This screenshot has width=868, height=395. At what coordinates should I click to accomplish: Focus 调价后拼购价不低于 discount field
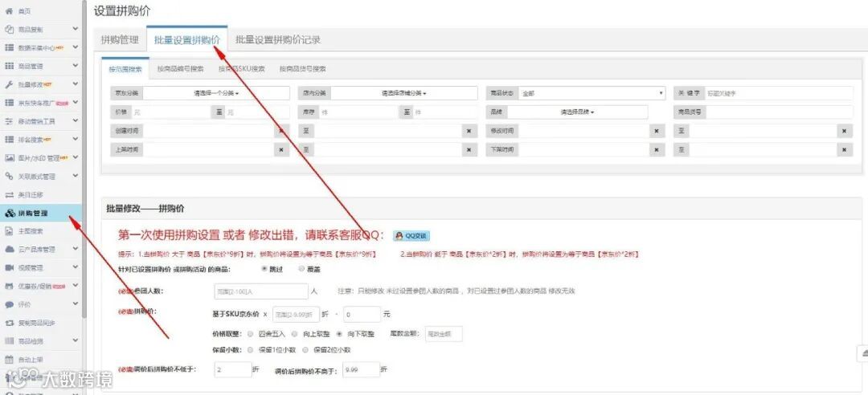[233, 369]
